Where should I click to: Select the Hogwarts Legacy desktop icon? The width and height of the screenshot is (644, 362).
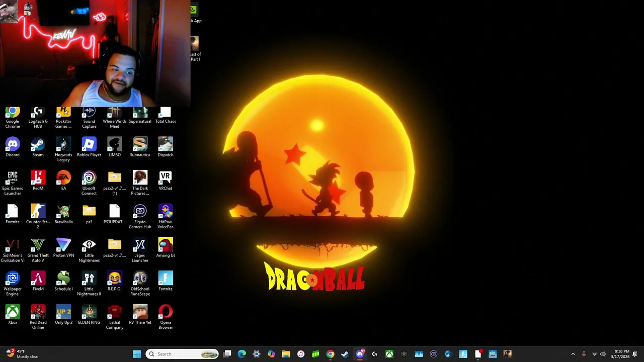coord(63,150)
